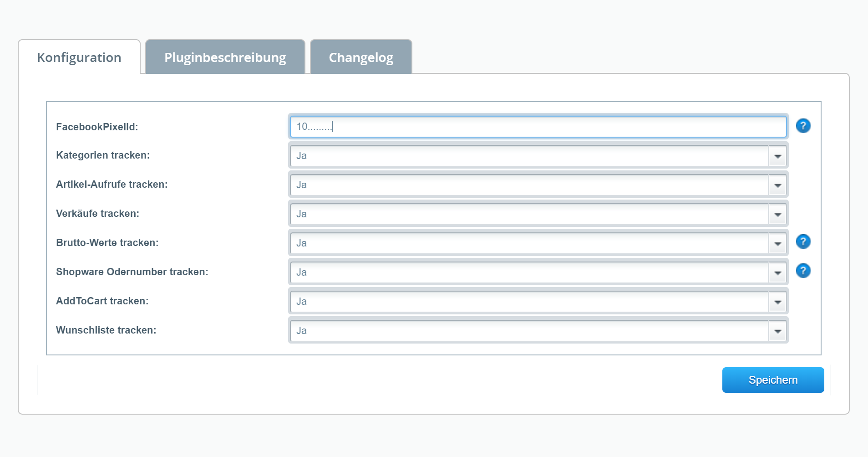This screenshot has width=868, height=457.
Task: Click the Brutto-Werte tracken label
Action: point(107,242)
